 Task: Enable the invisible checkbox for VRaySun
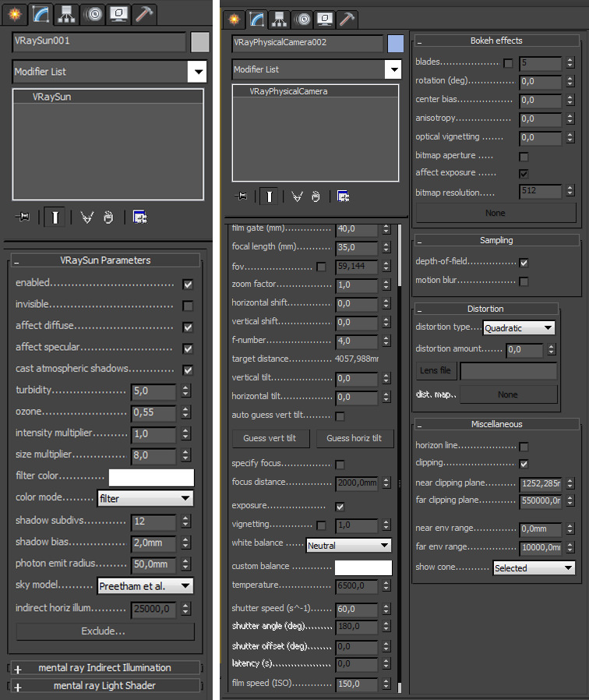tap(188, 306)
